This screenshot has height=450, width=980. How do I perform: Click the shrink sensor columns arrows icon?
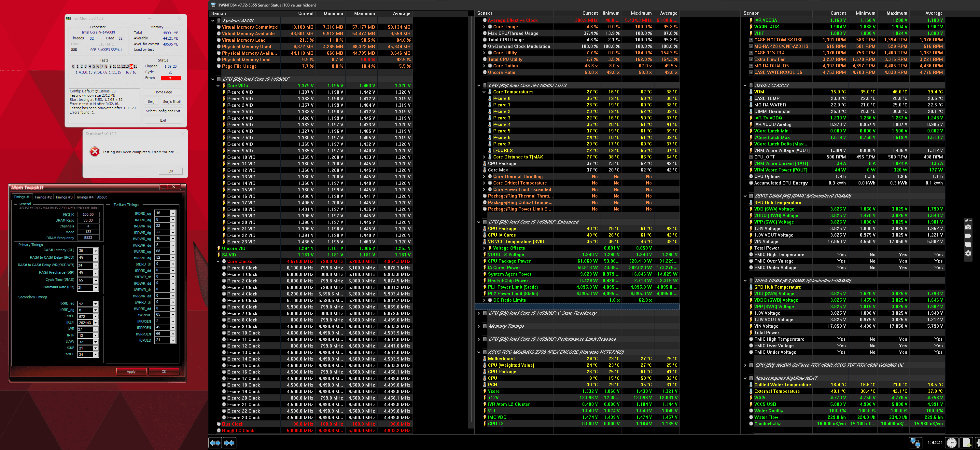(x=230, y=443)
